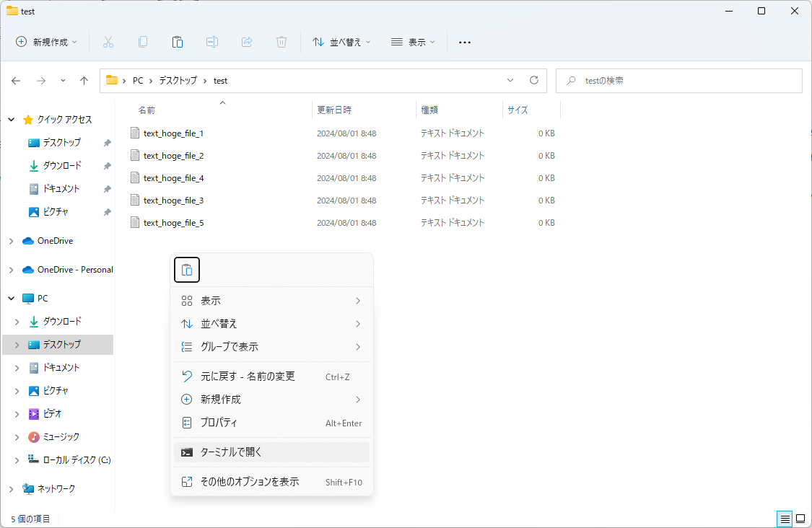
Task: Cut selected items using toolbar scissors icon
Action: tap(108, 42)
